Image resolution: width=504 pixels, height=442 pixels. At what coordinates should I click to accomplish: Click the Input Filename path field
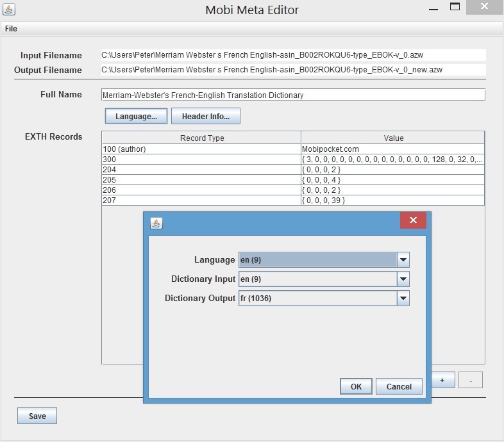(293, 55)
